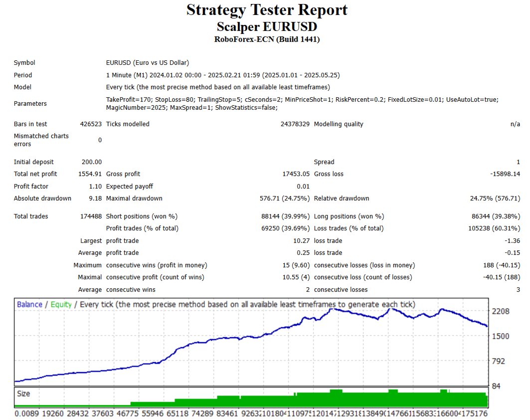Click the 'Model' row label

pos(22,87)
